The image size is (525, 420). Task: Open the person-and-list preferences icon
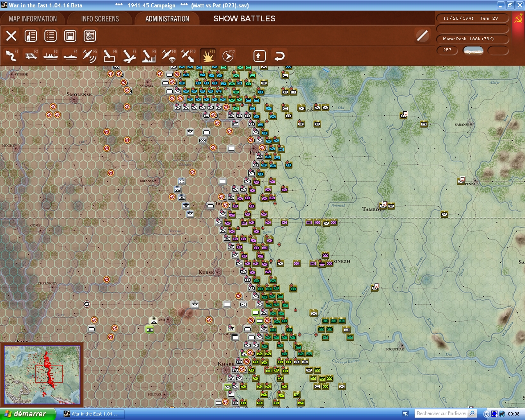coord(31,36)
